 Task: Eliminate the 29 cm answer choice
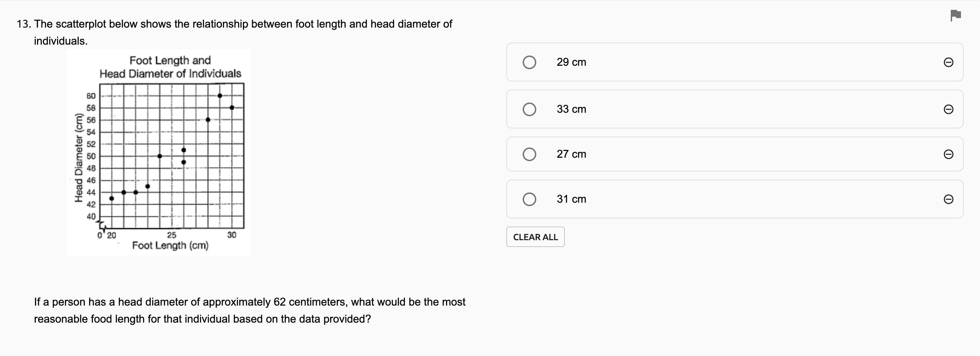point(948,62)
